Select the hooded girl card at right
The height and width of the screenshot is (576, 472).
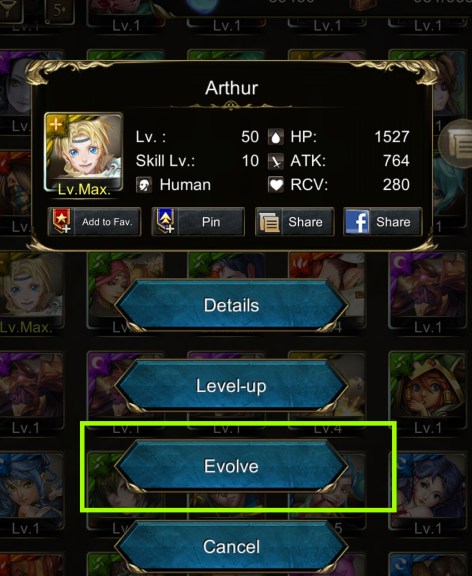point(428,392)
